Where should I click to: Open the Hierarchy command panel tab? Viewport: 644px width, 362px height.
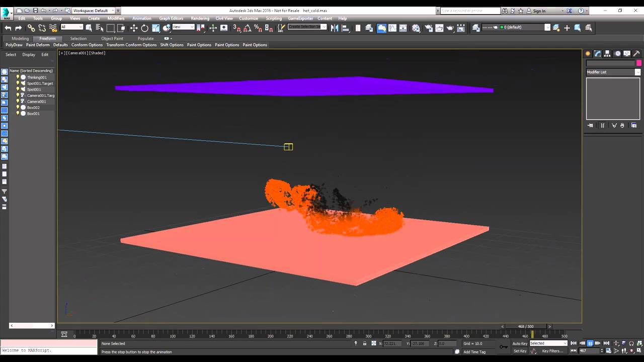click(607, 53)
